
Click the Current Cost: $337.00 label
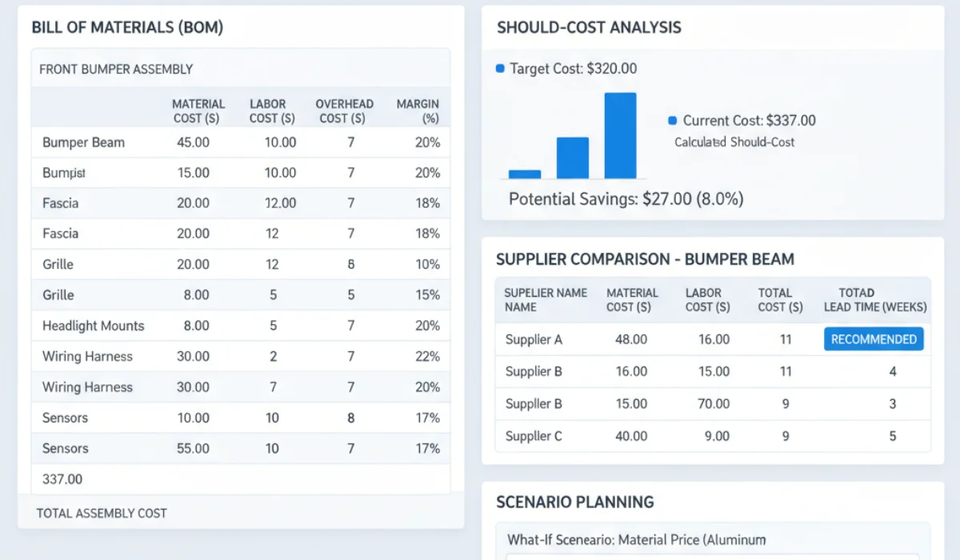pos(750,121)
